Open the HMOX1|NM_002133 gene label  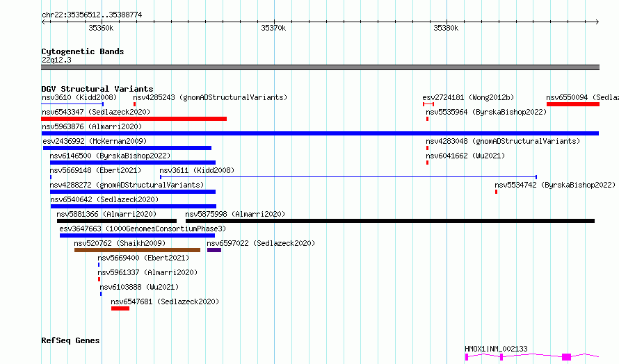pyautogui.click(x=496, y=349)
